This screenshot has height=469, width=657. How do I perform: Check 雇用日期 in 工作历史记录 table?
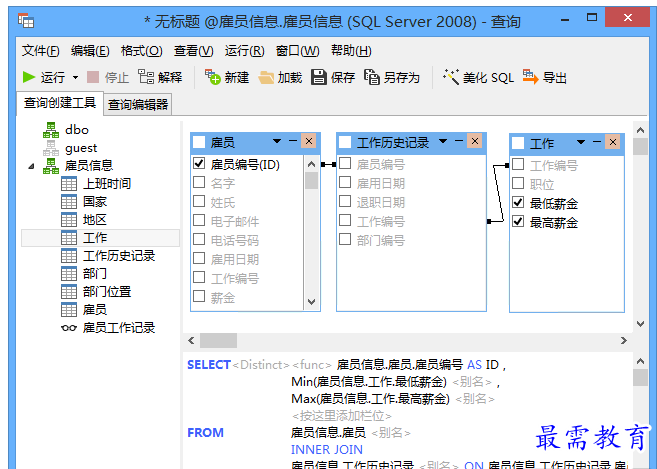coord(345,182)
